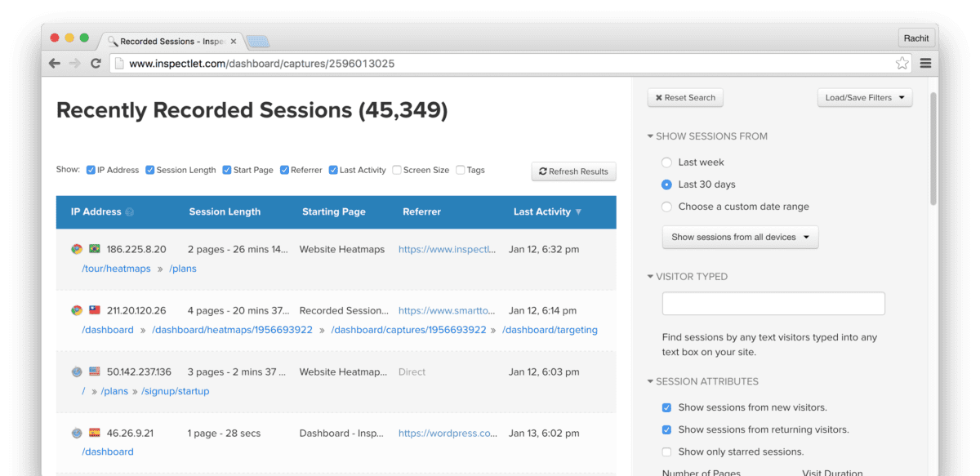Viewport: 980px width, 476px height.
Task: Select the Last week radio option
Action: pos(667,162)
